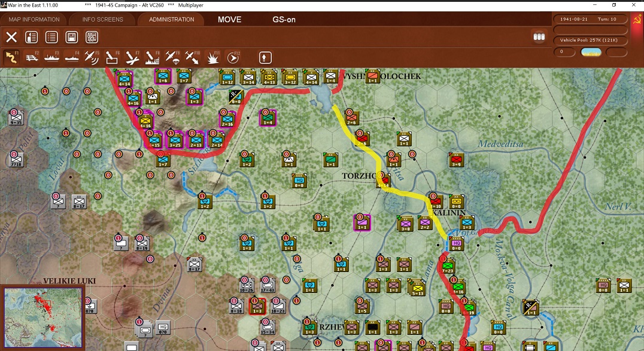The image size is (644, 351).
Task: Select F6 bomb unit mode icon
Action: pyautogui.click(x=112, y=57)
